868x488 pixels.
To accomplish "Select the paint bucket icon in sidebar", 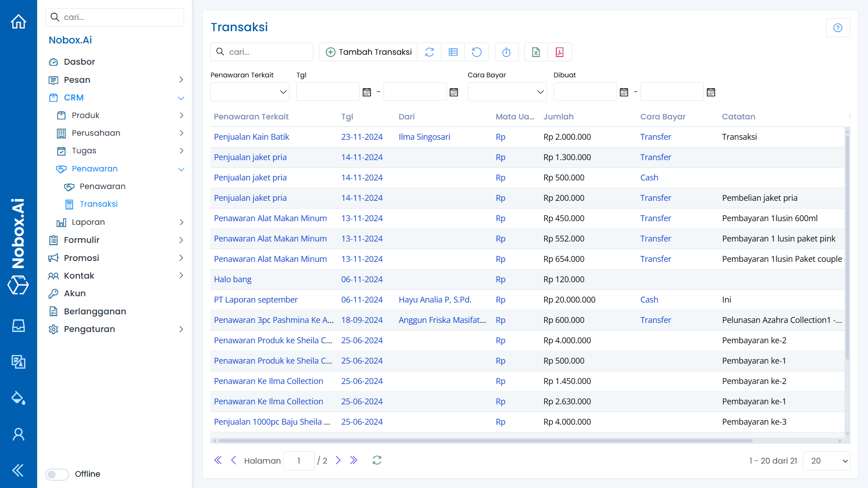I will pos(18,398).
